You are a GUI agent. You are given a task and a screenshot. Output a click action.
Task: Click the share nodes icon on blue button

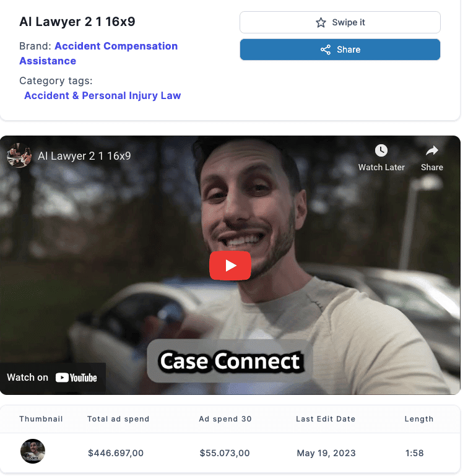coord(326,50)
